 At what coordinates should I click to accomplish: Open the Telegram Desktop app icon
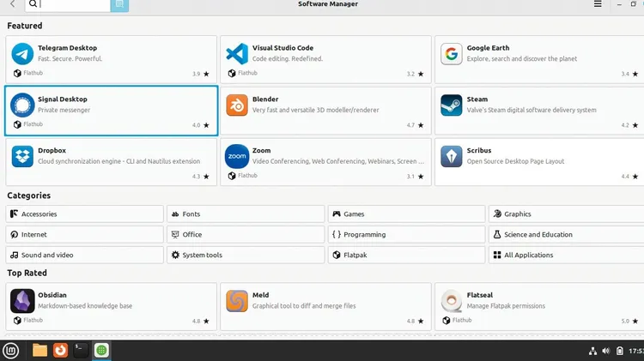pyautogui.click(x=22, y=54)
